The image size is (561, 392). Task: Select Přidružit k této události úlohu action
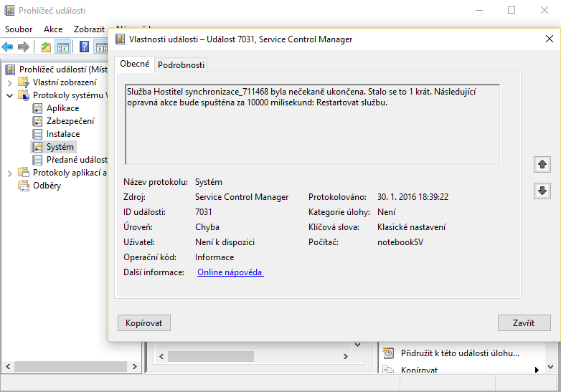click(460, 353)
